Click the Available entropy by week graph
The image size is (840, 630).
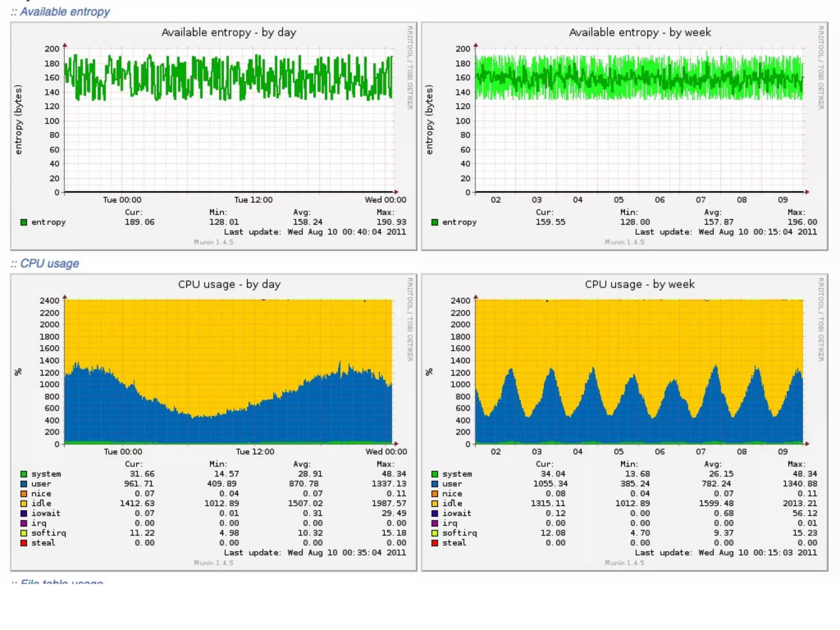(x=624, y=135)
